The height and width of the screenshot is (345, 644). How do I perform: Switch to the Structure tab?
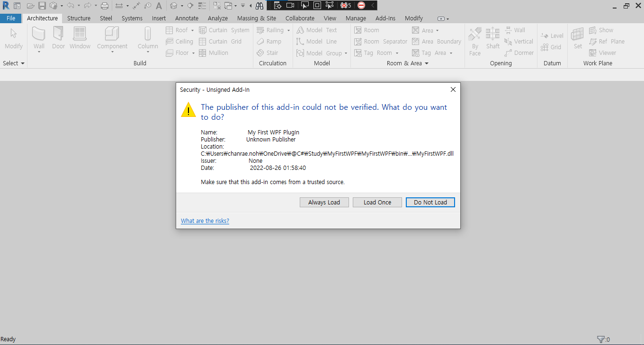79,18
